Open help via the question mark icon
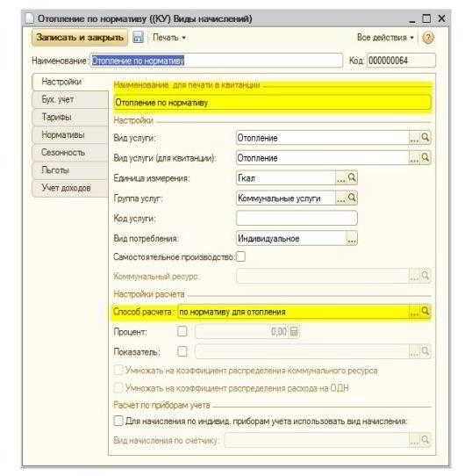This screenshot has width=472, height=476. [428, 38]
